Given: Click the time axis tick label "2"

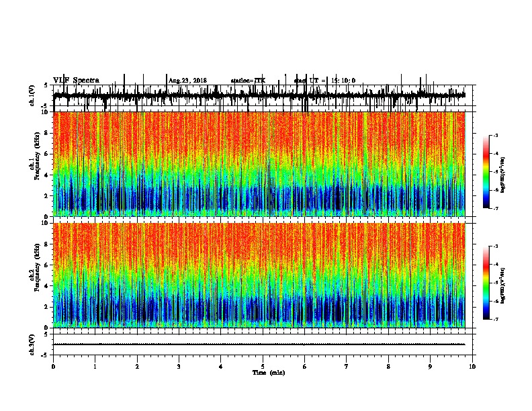Looking at the screenshot, I should (x=137, y=367).
